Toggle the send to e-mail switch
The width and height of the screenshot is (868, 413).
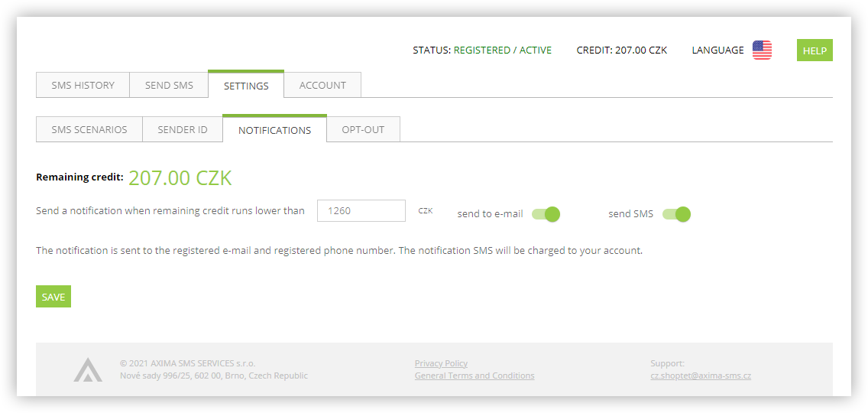coord(546,214)
